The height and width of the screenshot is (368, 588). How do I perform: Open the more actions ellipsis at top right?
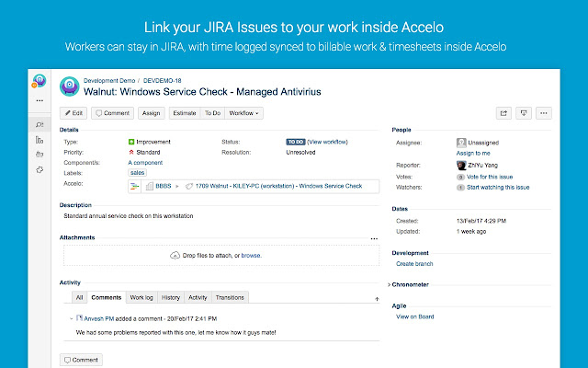point(544,113)
